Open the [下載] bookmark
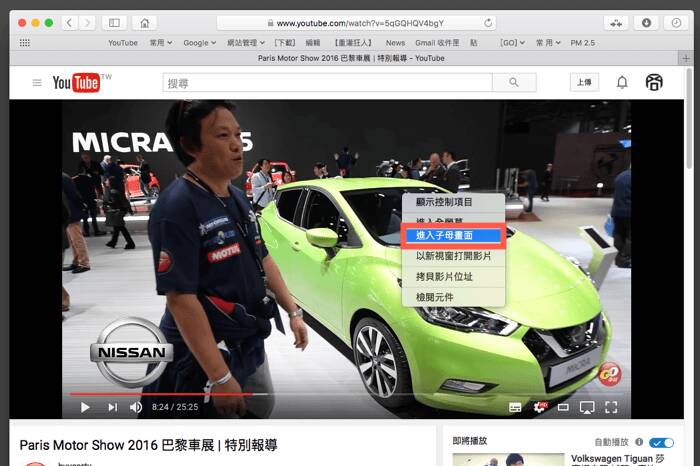 click(x=284, y=43)
